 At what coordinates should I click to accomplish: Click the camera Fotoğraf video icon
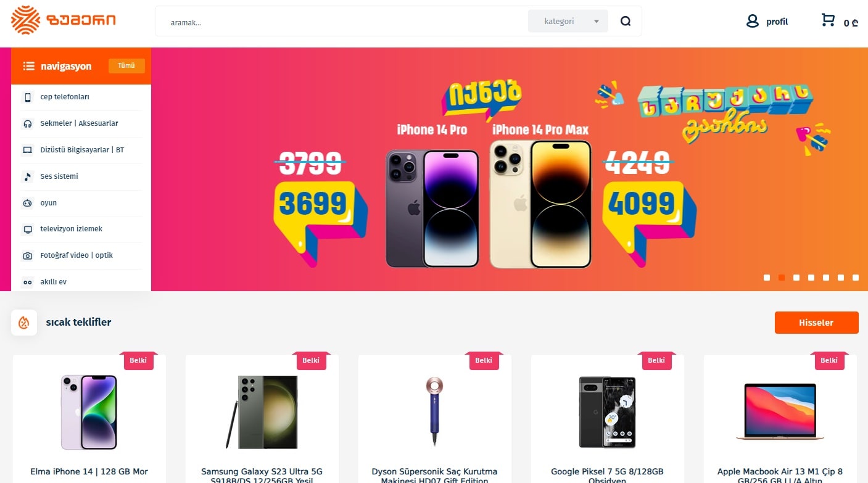(27, 255)
